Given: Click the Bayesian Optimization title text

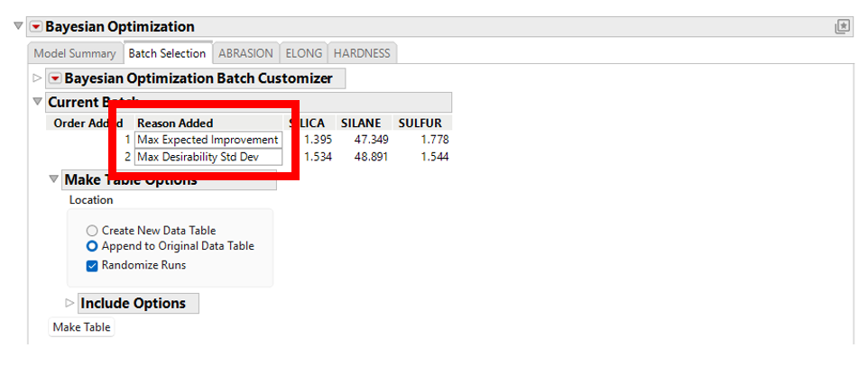Looking at the screenshot, I should coord(120,26).
